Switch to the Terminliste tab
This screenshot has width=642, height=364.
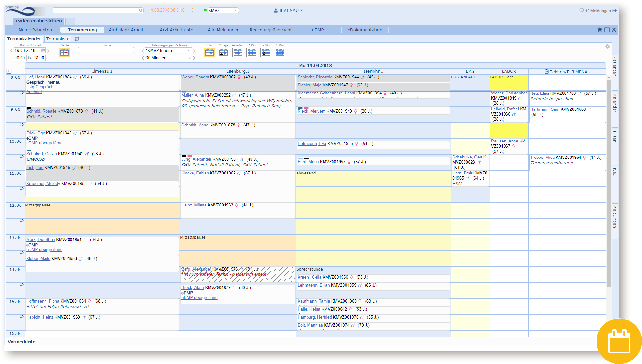(x=58, y=39)
